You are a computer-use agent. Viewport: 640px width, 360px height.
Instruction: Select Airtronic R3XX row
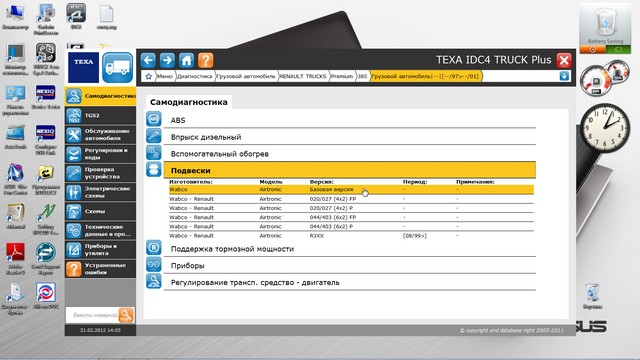(351, 236)
